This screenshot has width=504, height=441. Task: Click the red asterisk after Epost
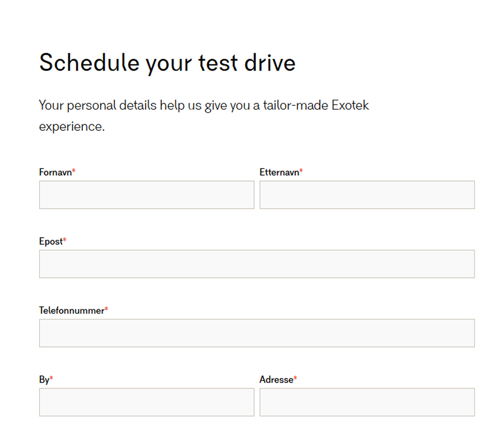point(65,241)
